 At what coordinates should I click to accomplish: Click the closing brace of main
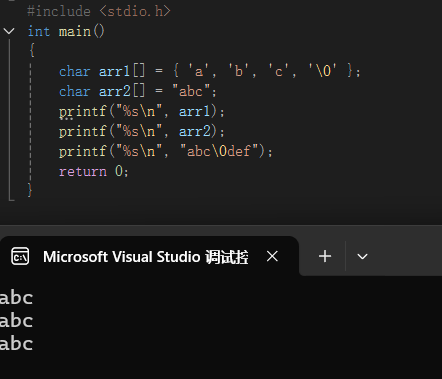click(30, 190)
